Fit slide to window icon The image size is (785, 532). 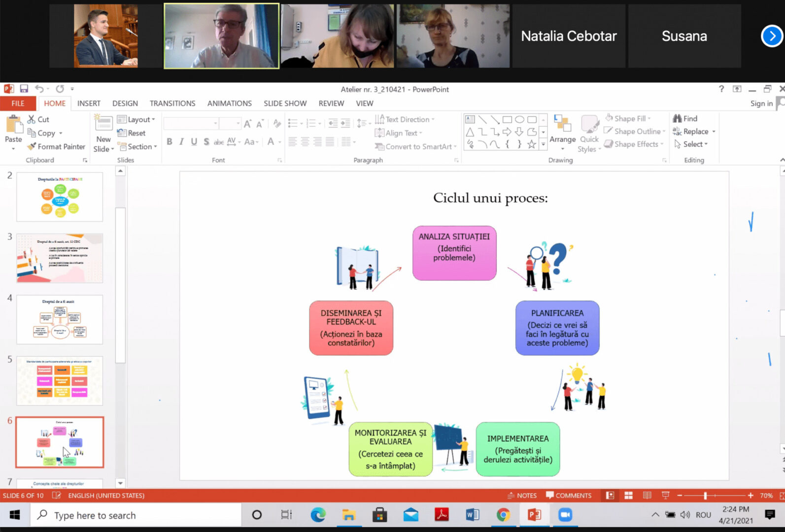point(782,496)
